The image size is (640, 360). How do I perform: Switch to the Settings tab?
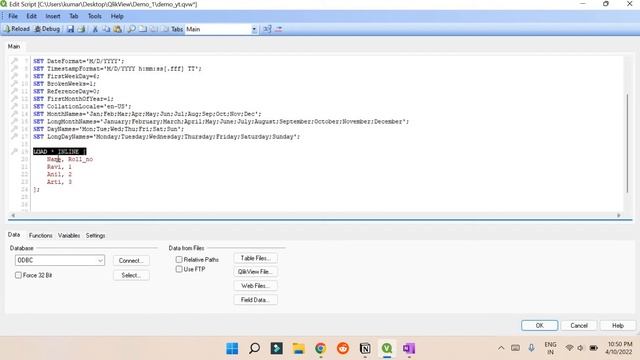96,236
